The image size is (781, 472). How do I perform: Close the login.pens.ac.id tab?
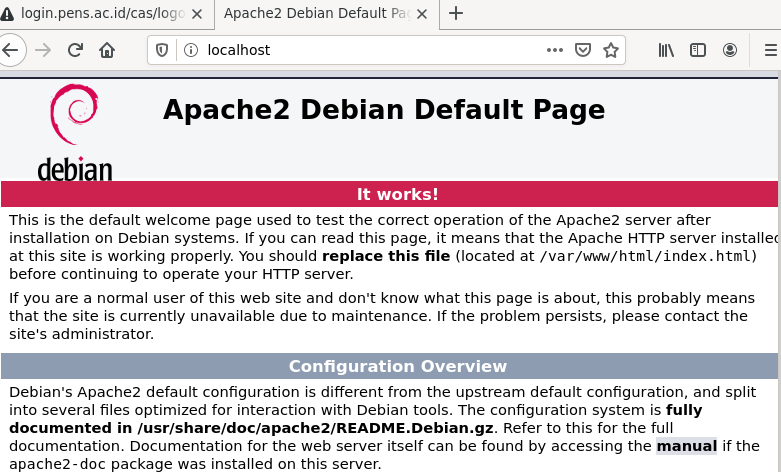tap(197, 14)
